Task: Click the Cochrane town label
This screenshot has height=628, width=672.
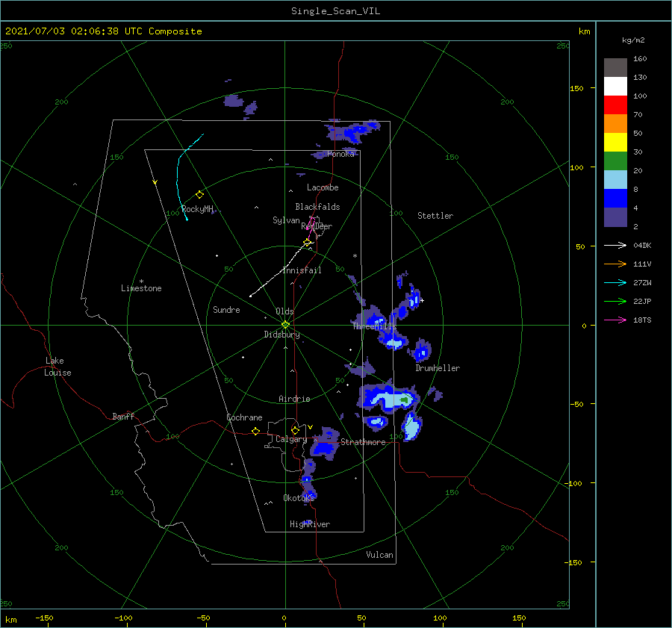Action: (x=244, y=417)
